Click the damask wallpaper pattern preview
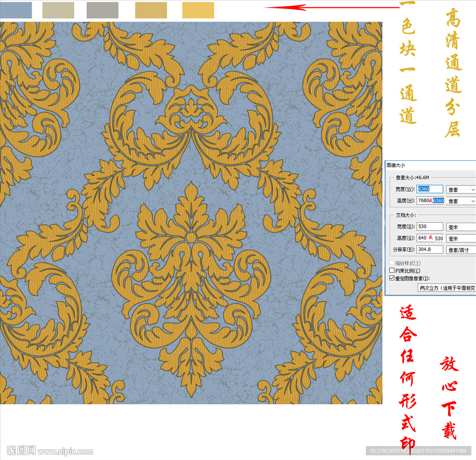Screen dimensions: 476x460 191,213
